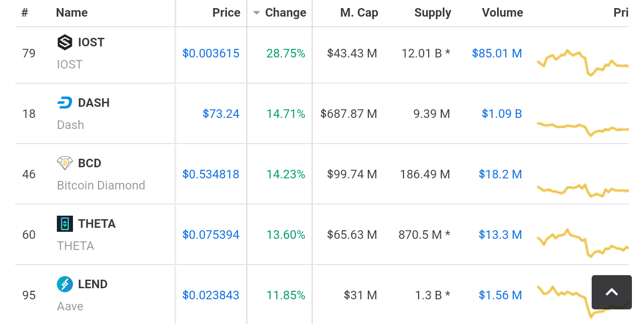Sort by the Volume column header
644x324 pixels.
502,13
